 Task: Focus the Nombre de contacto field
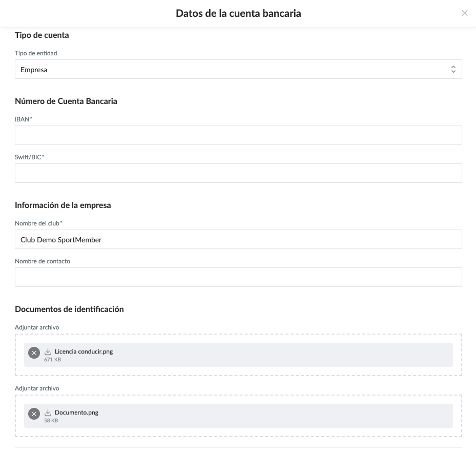238,277
